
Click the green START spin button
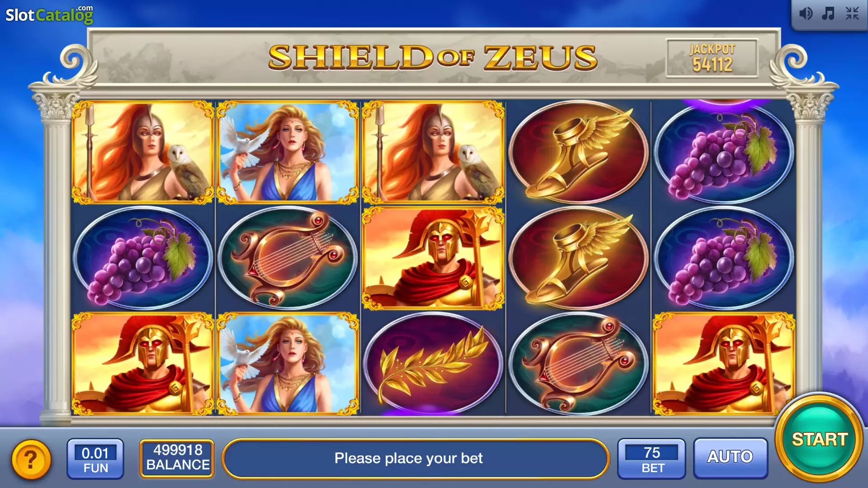[819, 439]
